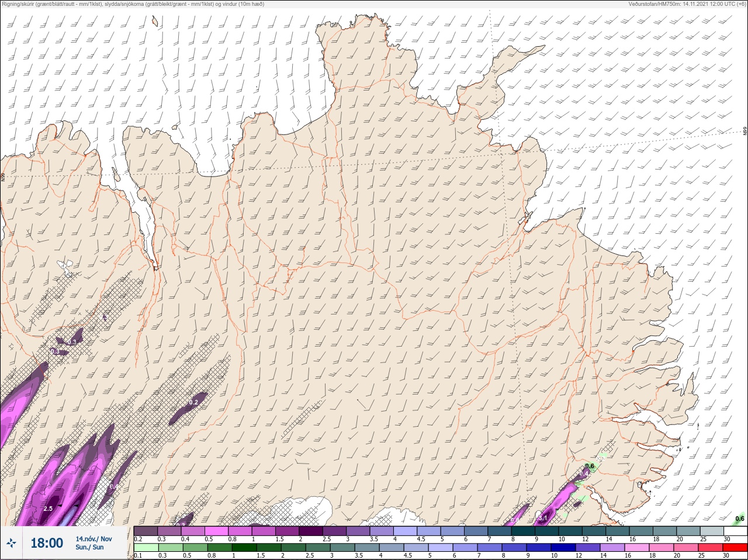The width and height of the screenshot is (748, 560).
Task: Pick the upper-row swatch starting at 16
Action: click(x=642, y=531)
